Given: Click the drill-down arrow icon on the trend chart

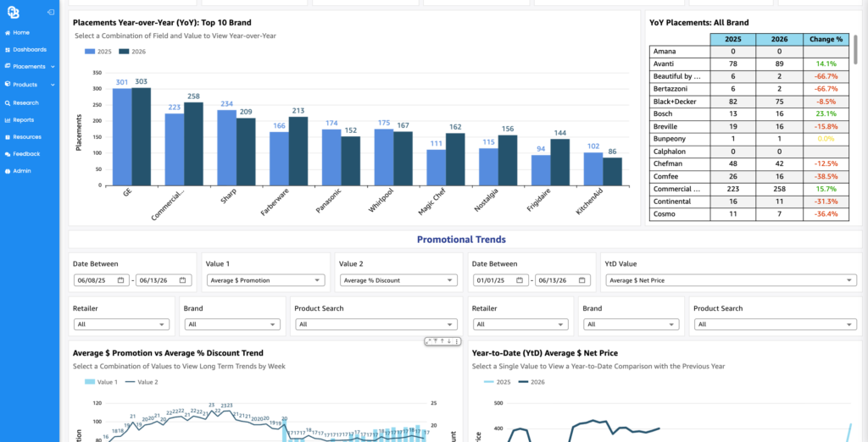Looking at the screenshot, I should (449, 341).
